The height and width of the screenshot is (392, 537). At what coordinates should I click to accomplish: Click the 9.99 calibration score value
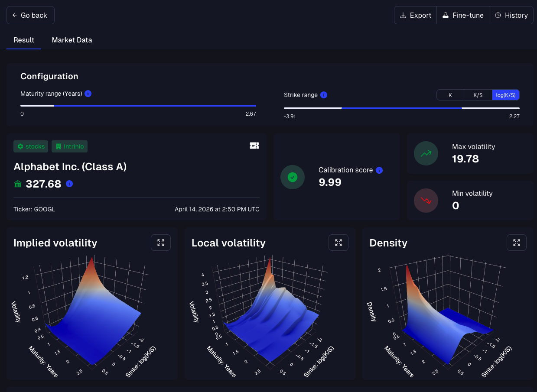pyautogui.click(x=330, y=182)
